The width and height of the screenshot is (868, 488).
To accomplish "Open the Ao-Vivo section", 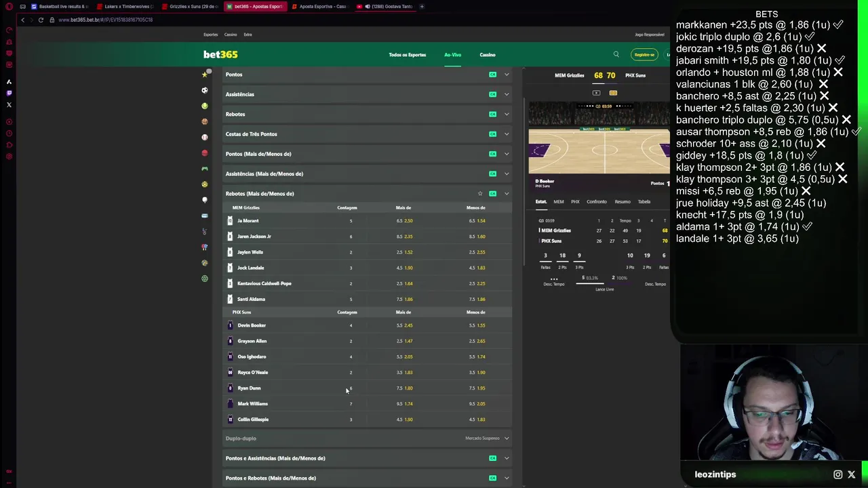I will click(453, 55).
